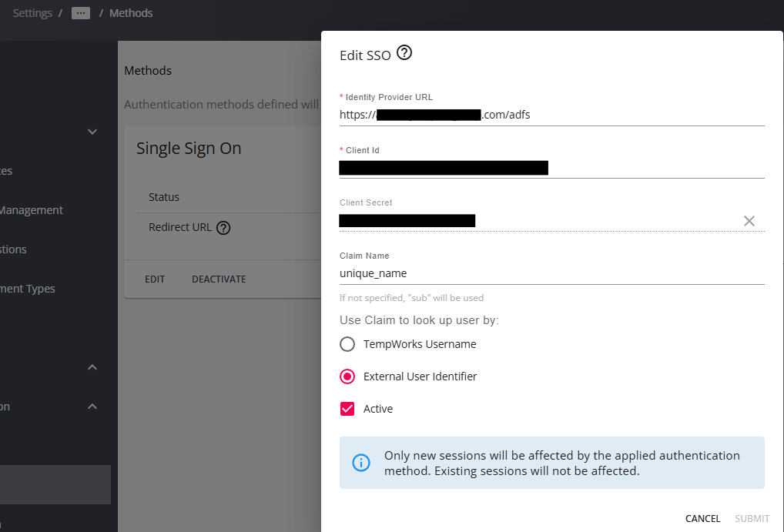The width and height of the screenshot is (784, 532).
Task: Toggle the Active checkbox
Action: (347, 409)
